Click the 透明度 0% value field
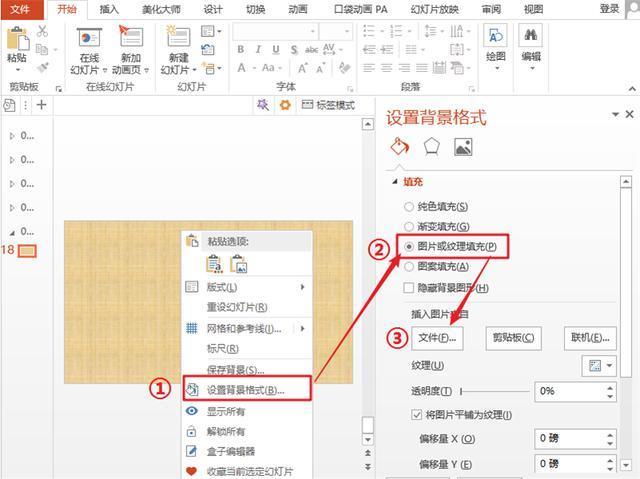The image size is (640, 479). pyautogui.click(x=569, y=392)
